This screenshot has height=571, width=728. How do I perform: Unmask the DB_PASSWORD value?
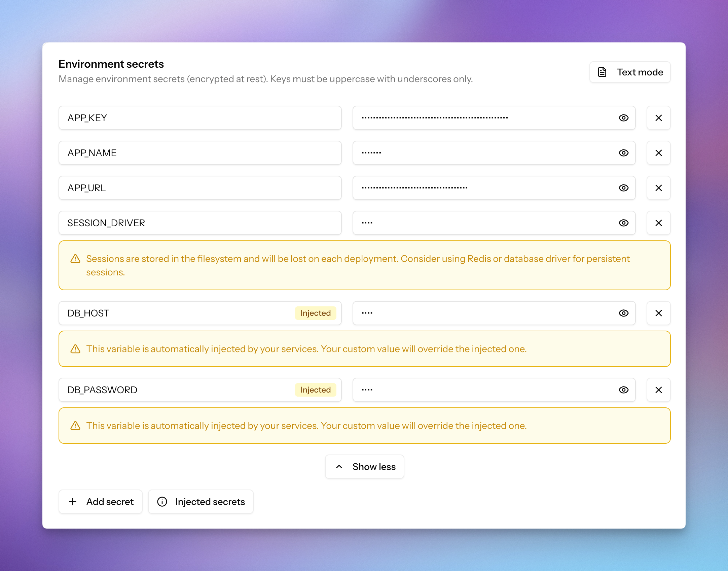623,390
